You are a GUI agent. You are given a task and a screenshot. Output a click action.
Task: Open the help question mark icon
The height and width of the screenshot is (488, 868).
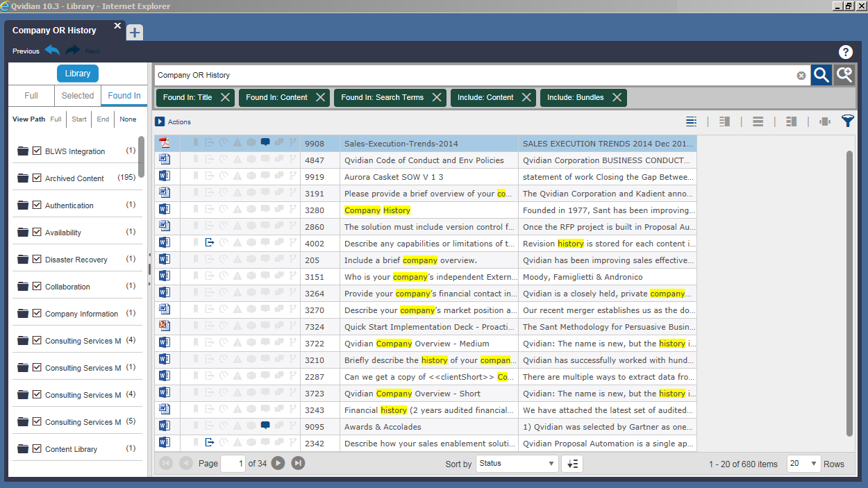click(845, 51)
